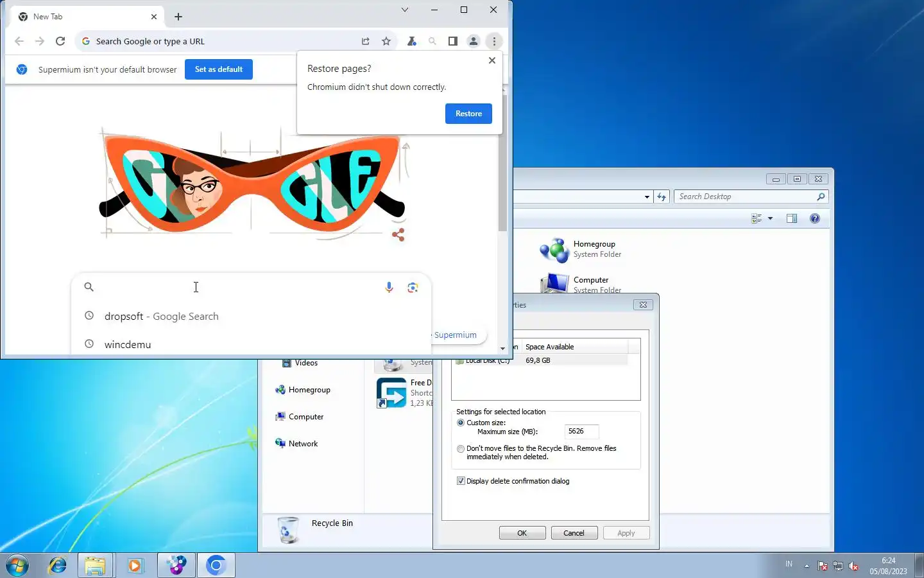Open the Windows Start menu
Viewport: 924px width, 578px height.
tap(17, 565)
